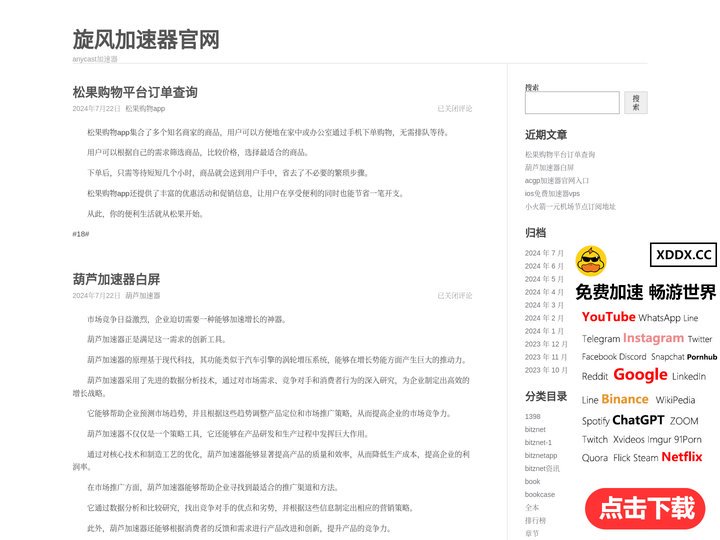
Task: Open archive 2024 年 7 月
Action: point(544,253)
